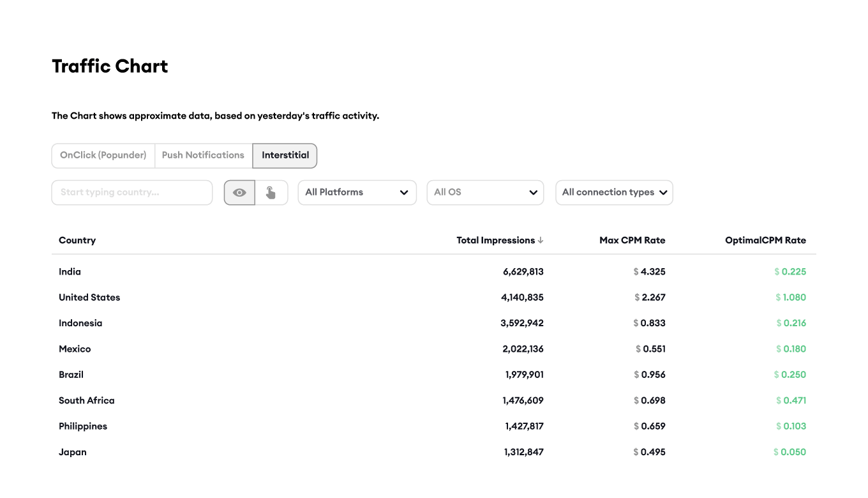The height and width of the screenshot is (498, 868).
Task: Sort by the Max CPM Rate column
Action: tap(632, 241)
